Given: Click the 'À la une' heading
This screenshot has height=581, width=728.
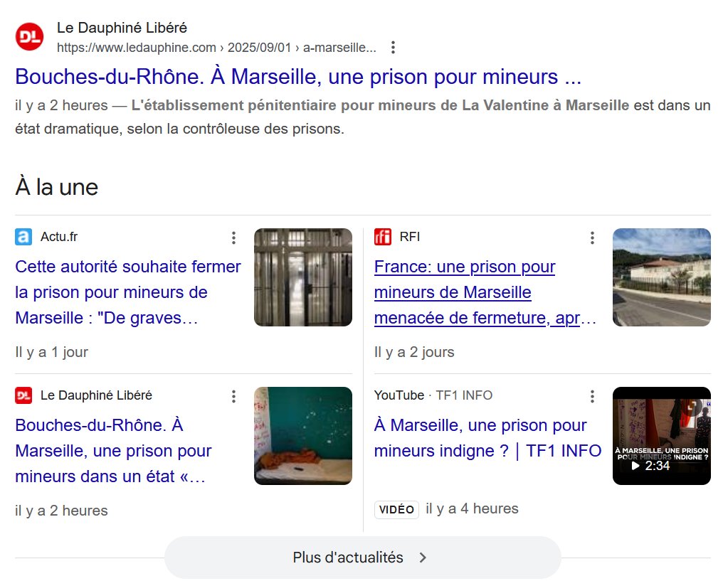Looking at the screenshot, I should 57,187.
